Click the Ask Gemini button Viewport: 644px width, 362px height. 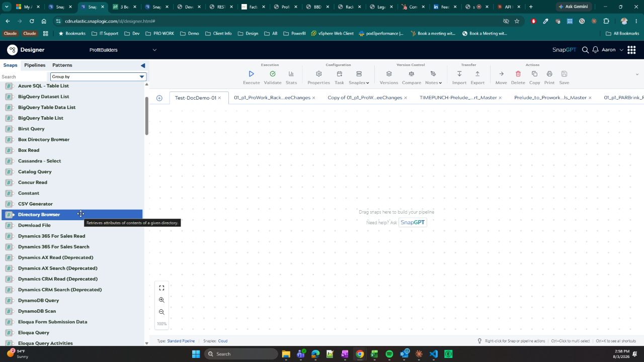(573, 7)
